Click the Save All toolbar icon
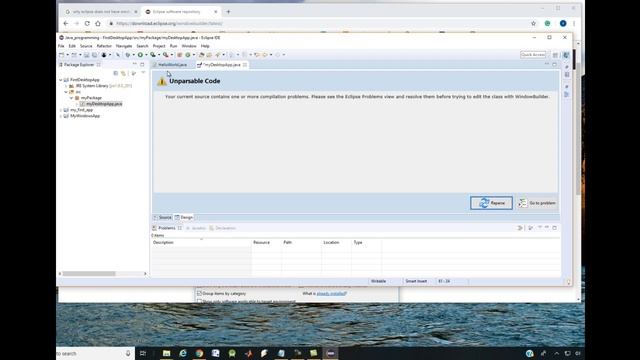This screenshot has width=640, height=360. pyautogui.click(x=94, y=55)
